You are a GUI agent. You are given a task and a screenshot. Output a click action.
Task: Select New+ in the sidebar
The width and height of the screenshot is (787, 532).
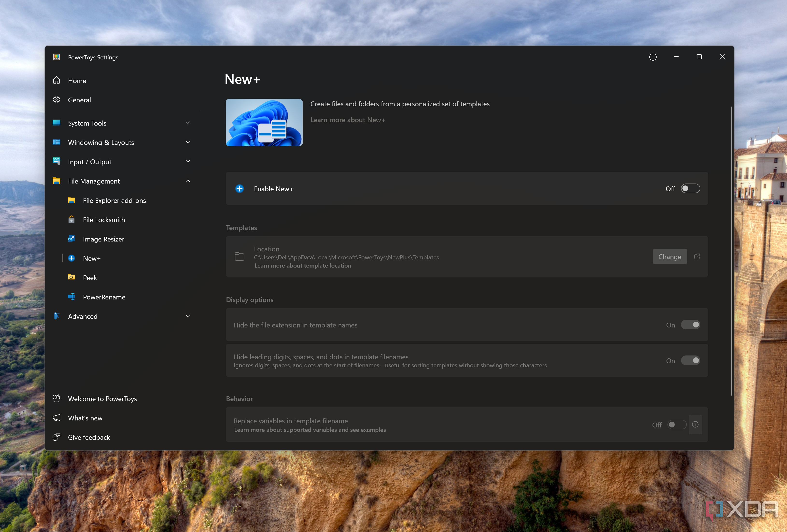coord(122,258)
